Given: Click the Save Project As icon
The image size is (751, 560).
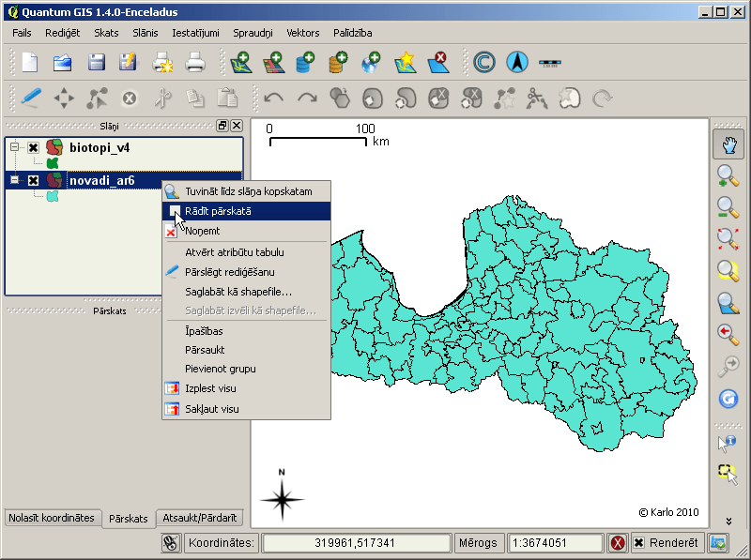Looking at the screenshot, I should tap(128, 62).
